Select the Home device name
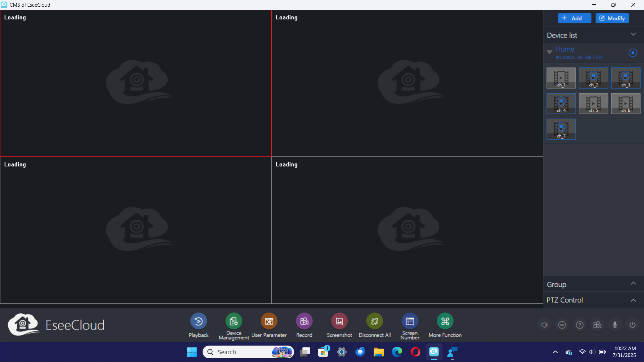 pyautogui.click(x=565, y=49)
